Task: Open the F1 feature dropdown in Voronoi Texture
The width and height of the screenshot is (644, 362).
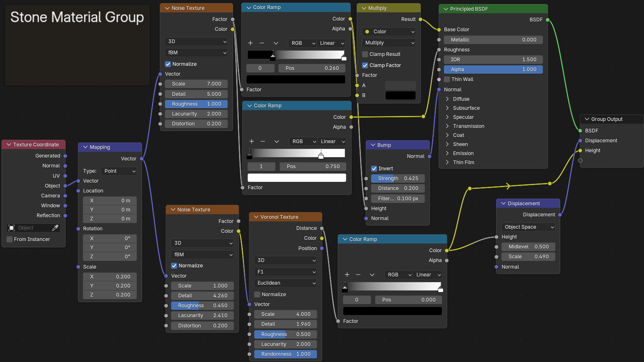Action: pyautogui.click(x=286, y=272)
